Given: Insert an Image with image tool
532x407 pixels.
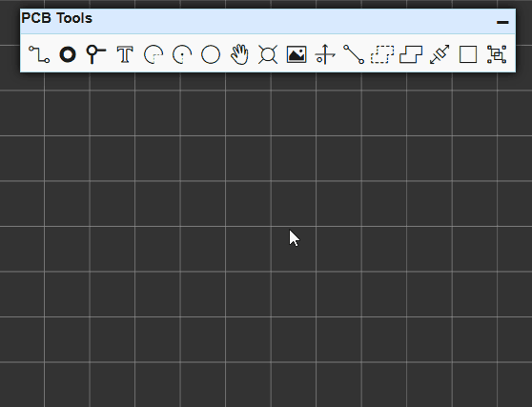Looking at the screenshot, I should click(297, 54).
